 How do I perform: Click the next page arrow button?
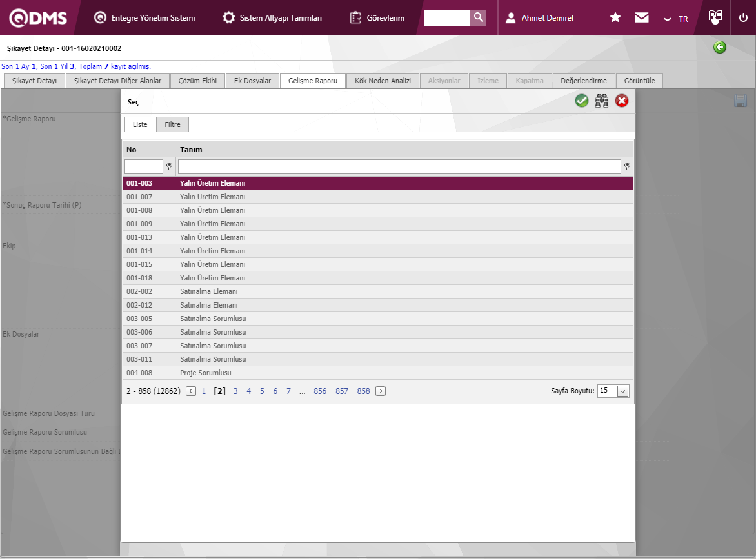381,391
